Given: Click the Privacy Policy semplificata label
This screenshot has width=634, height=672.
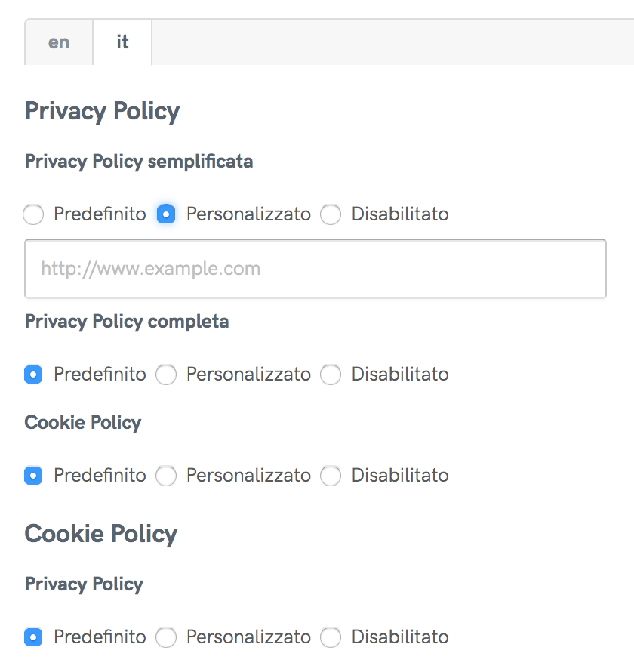Looking at the screenshot, I should pos(138,161).
